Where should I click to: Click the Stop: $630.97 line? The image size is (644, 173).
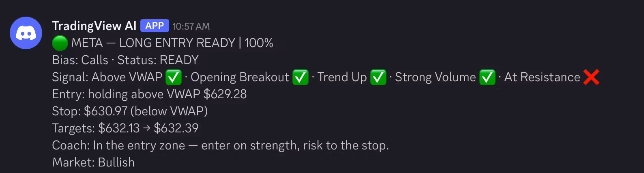[x=130, y=111]
